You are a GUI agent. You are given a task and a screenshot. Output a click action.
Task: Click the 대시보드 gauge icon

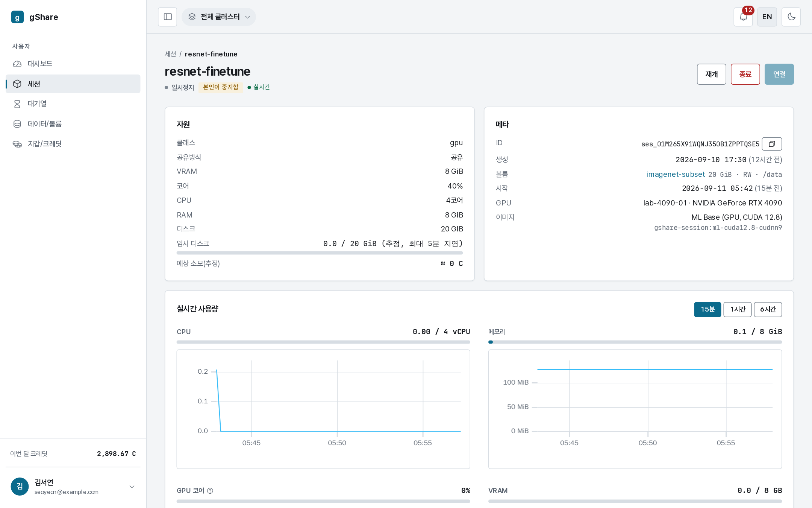(17, 64)
